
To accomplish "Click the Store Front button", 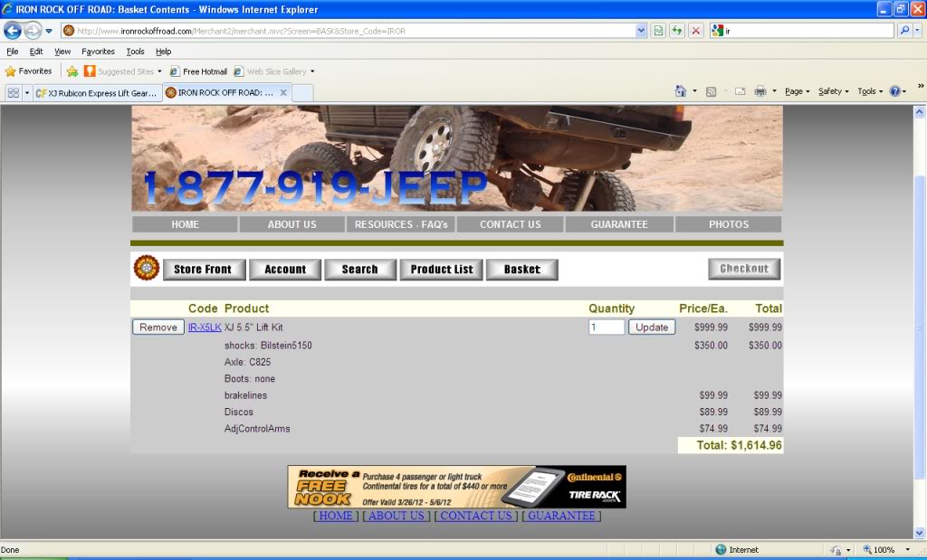I will 204,270.
